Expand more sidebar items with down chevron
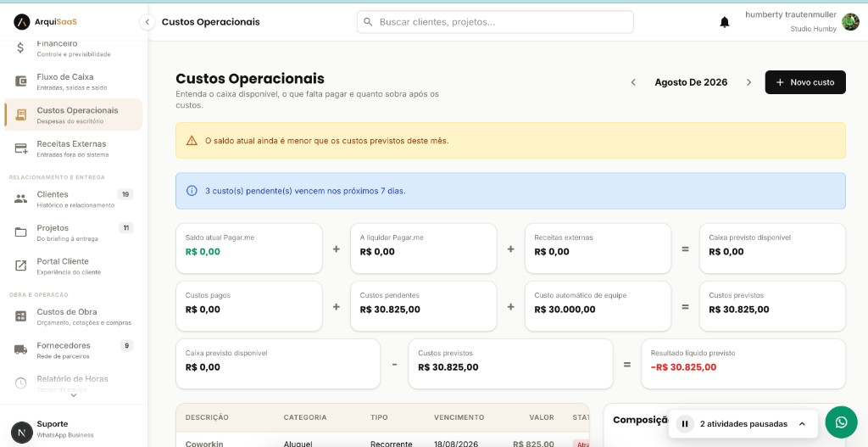The width and height of the screenshot is (868, 447). 74,395
